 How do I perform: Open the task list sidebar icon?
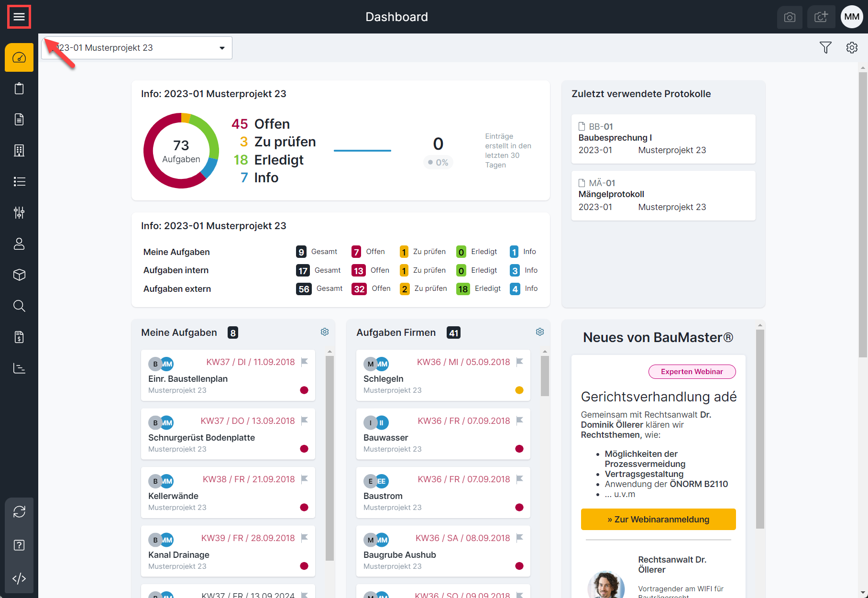19,182
